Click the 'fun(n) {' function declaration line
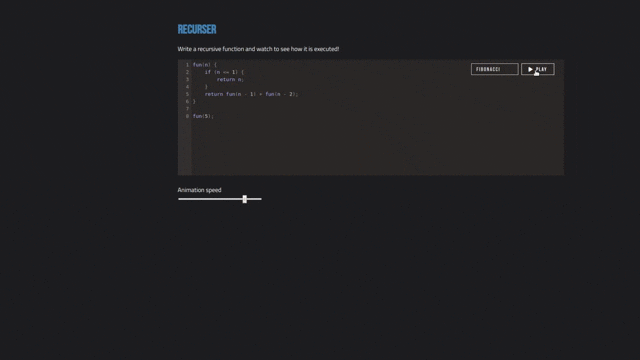Screen dimensions: 640x360 point(205,65)
